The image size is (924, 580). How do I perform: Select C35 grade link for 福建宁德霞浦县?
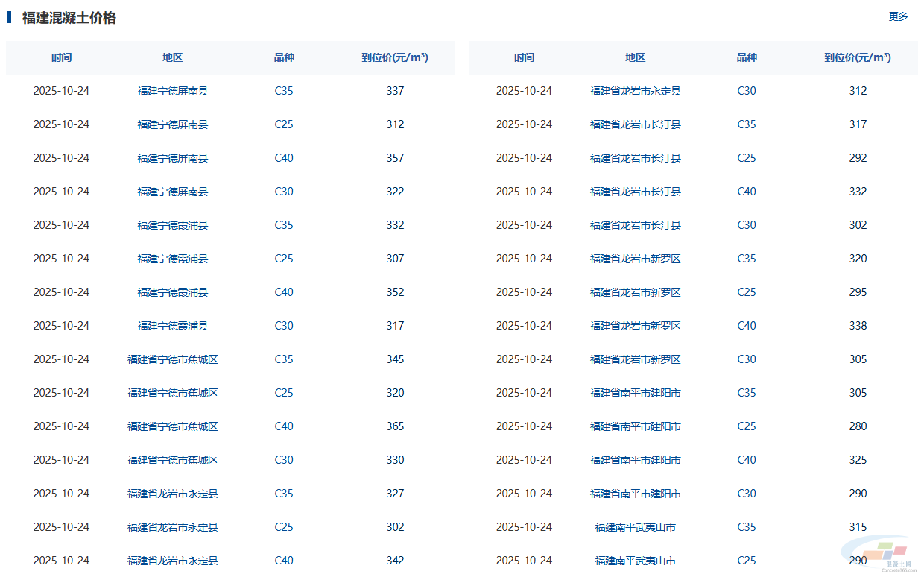(x=284, y=225)
